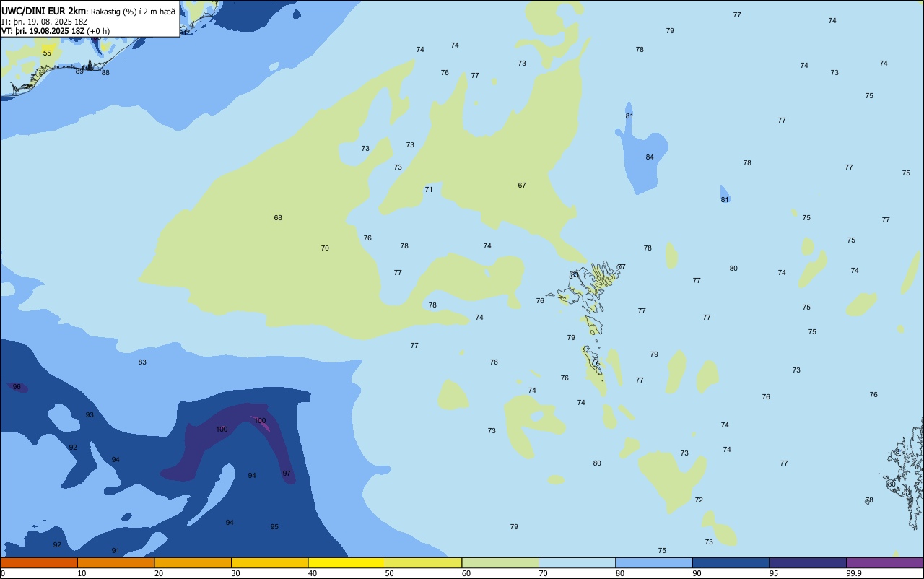Click the "Rakastig (%) í 2 m hæð" label
The height and width of the screenshot is (579, 924).
coord(133,12)
